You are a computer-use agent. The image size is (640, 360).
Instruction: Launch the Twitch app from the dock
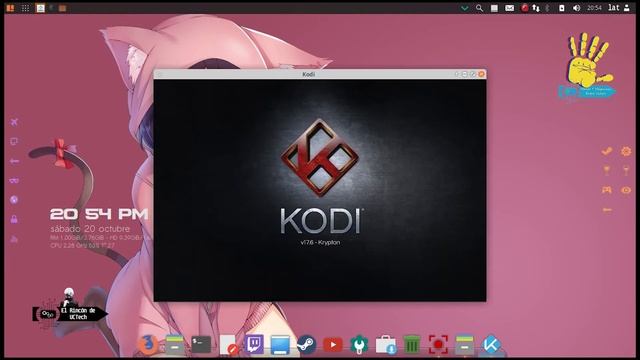point(254,344)
